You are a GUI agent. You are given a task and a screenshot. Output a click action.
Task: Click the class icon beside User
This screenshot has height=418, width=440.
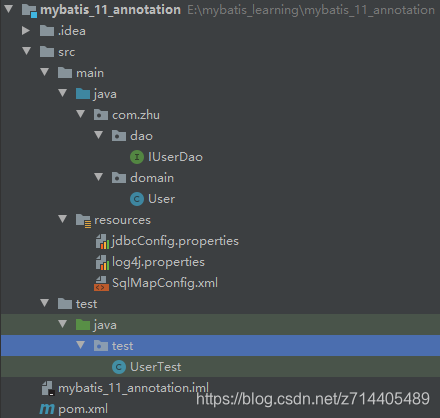click(137, 199)
